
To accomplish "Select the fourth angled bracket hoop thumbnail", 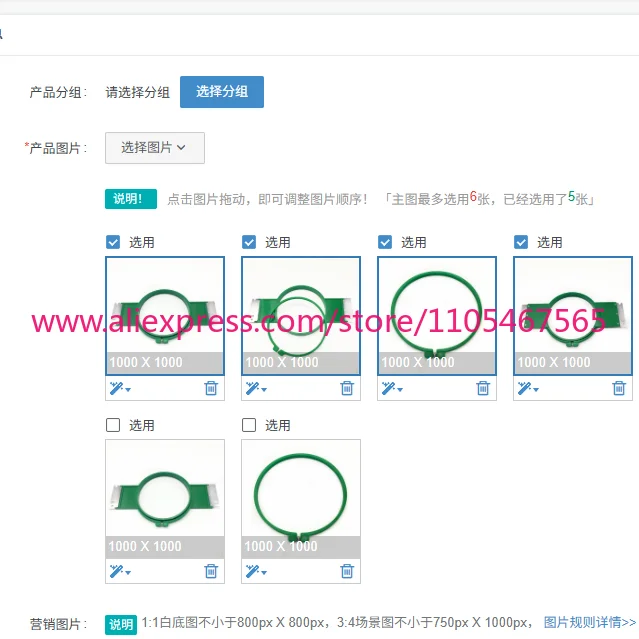I will pyautogui.click(x=573, y=316).
